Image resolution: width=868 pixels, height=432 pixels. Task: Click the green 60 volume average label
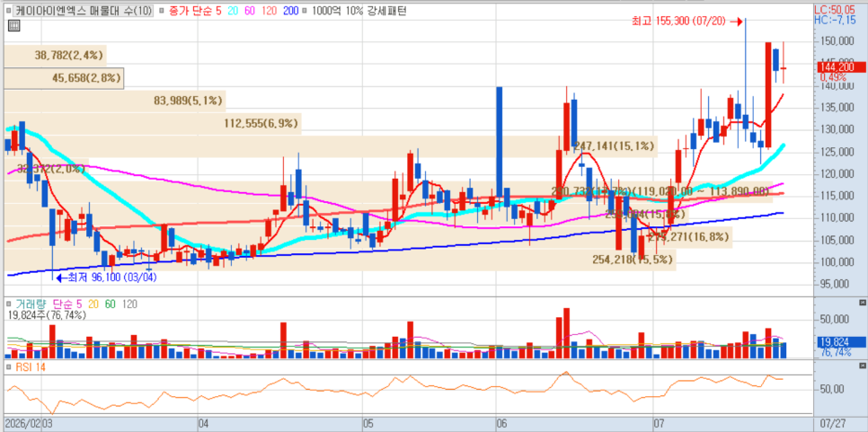(x=111, y=304)
